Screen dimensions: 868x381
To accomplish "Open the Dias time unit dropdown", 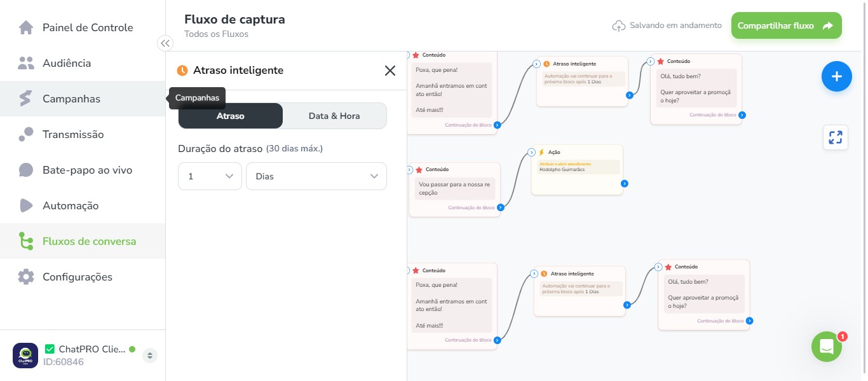I will click(316, 176).
